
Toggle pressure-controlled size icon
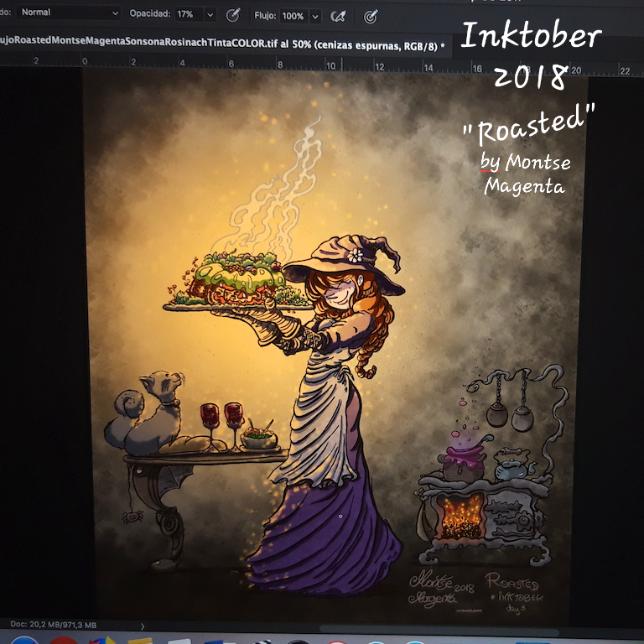[370, 16]
